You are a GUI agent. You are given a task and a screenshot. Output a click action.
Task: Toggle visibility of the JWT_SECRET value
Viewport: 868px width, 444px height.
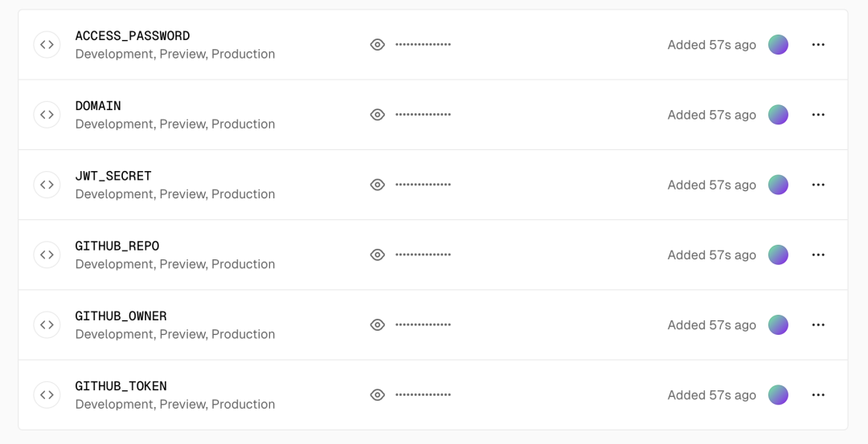click(378, 185)
